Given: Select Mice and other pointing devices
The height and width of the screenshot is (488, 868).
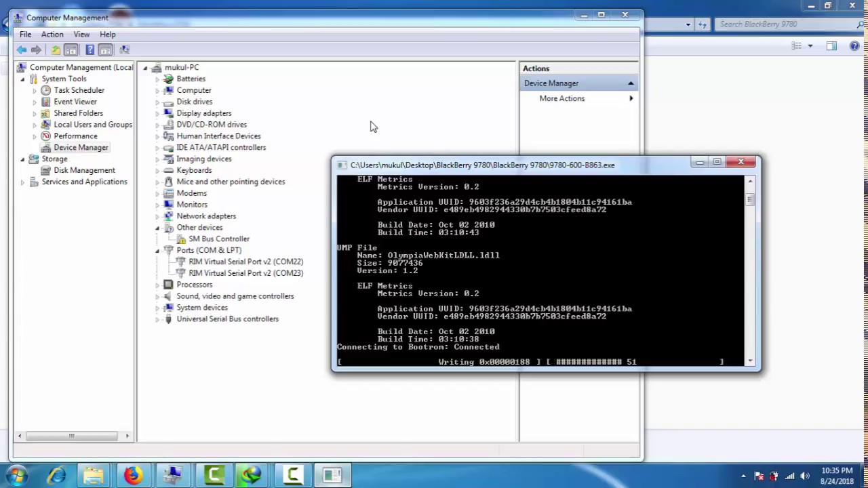Looking at the screenshot, I should pyautogui.click(x=231, y=182).
